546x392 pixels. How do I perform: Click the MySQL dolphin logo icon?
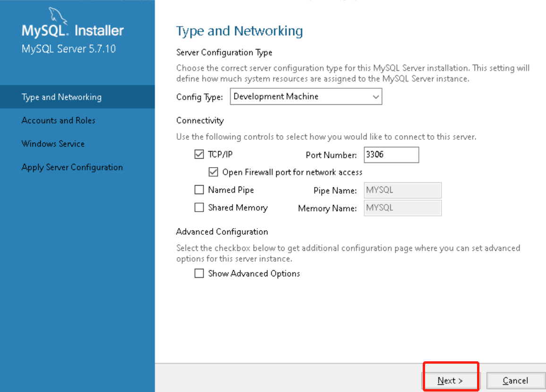tap(58, 15)
